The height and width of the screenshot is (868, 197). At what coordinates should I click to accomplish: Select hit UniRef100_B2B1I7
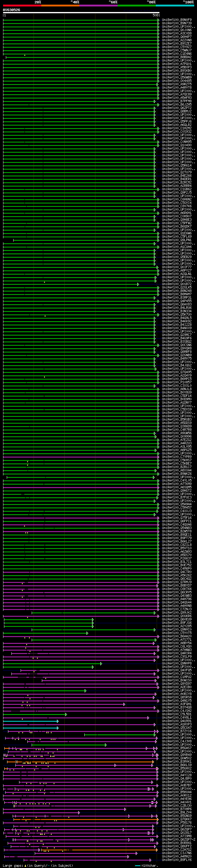click(x=176, y=467)
